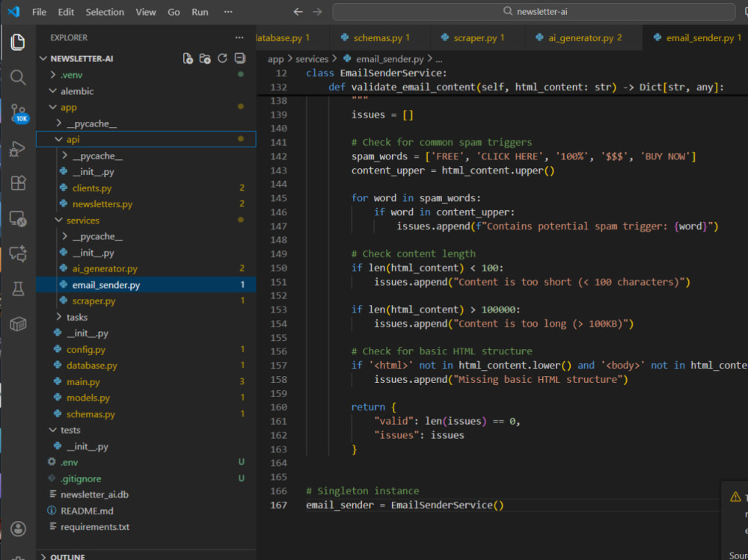The height and width of the screenshot is (560, 748).
Task: Click the services breadcrumb in editor path
Action: click(x=312, y=59)
